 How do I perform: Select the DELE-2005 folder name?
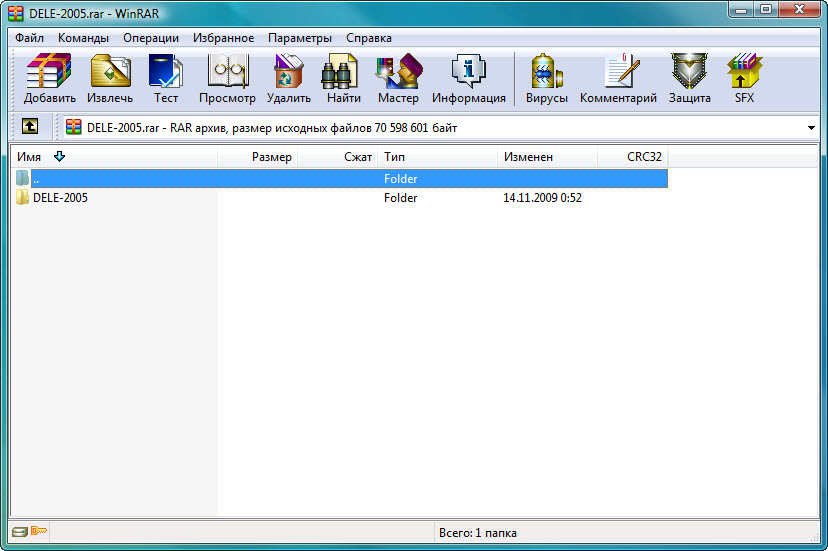pos(60,198)
